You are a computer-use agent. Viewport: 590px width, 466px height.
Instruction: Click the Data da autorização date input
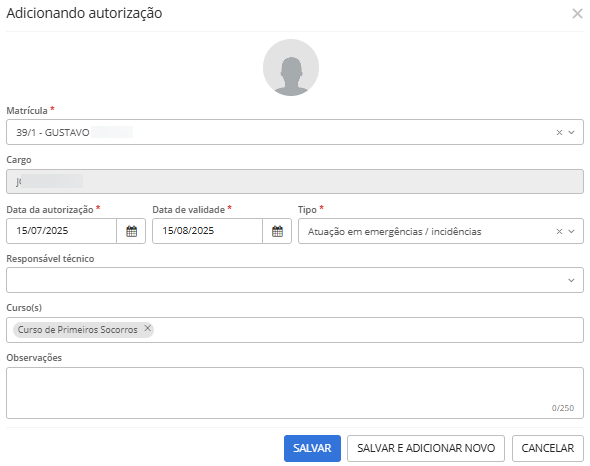coord(61,231)
